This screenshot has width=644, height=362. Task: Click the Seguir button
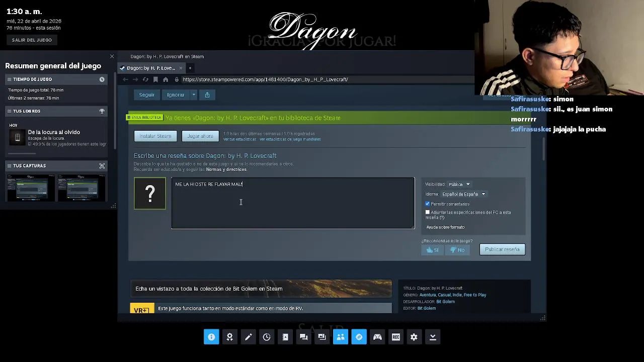click(147, 95)
